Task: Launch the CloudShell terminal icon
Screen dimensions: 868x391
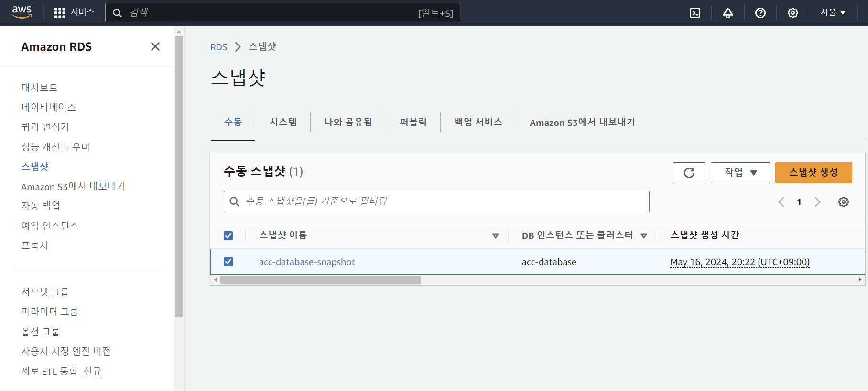Action: pyautogui.click(x=695, y=13)
